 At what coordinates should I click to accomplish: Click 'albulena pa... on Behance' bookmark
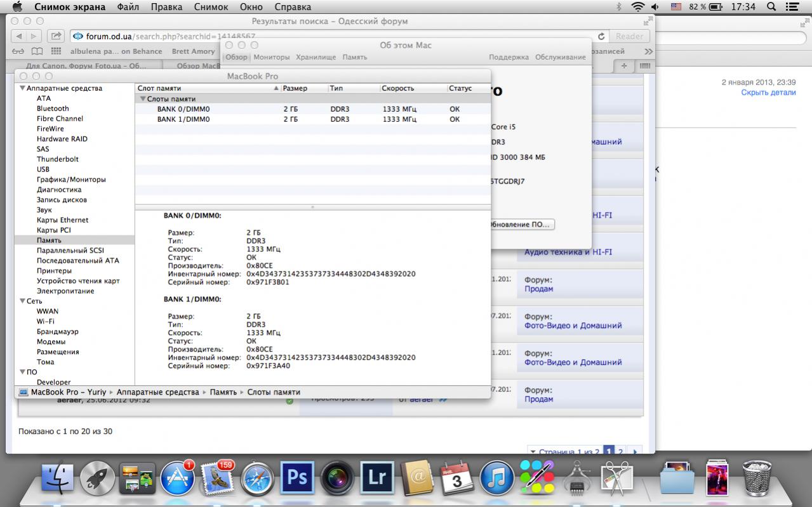pyautogui.click(x=116, y=51)
